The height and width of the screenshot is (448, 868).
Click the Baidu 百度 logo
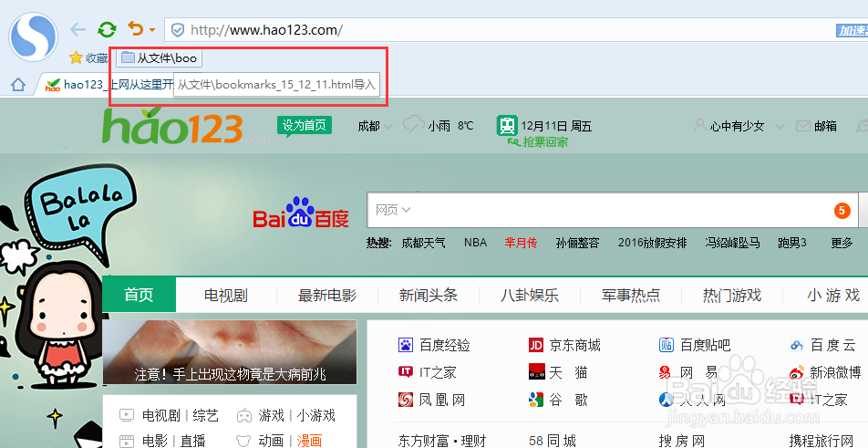(301, 212)
